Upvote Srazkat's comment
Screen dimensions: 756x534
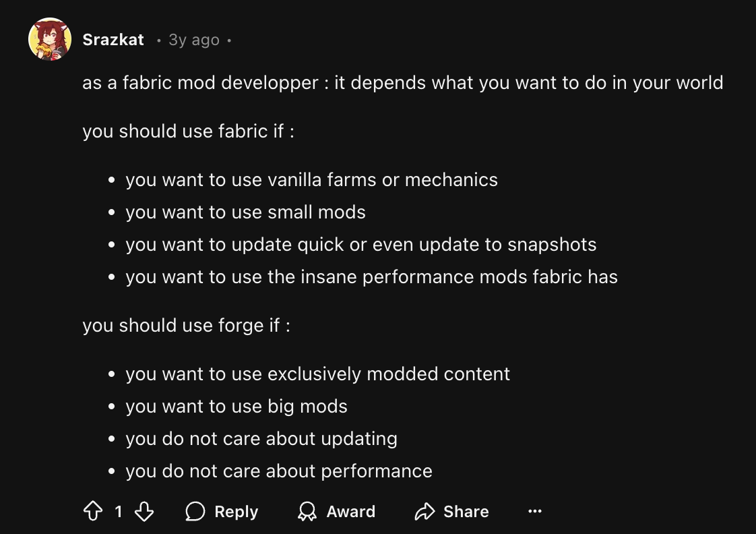pyautogui.click(x=92, y=512)
